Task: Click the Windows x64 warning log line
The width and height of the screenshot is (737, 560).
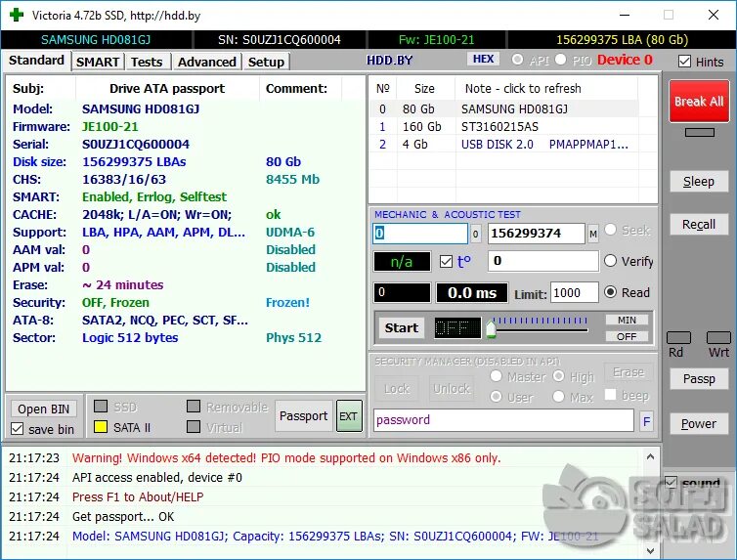Action: pos(286,458)
